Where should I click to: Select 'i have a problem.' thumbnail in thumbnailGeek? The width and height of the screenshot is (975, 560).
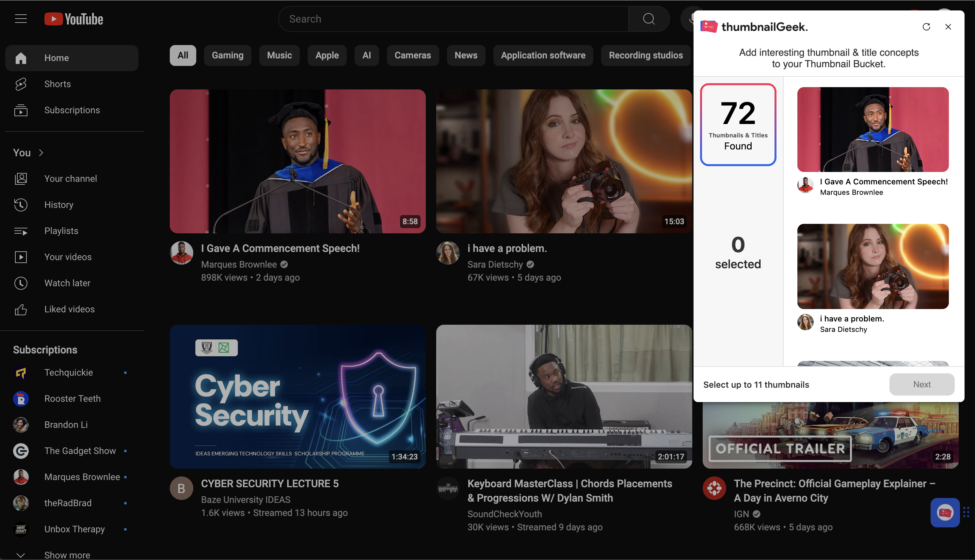point(873,266)
